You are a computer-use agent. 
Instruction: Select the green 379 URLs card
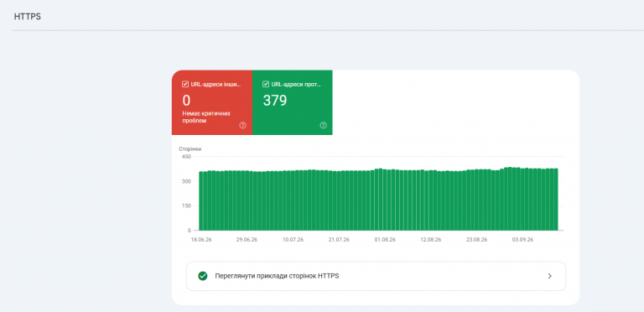pyautogui.click(x=293, y=102)
